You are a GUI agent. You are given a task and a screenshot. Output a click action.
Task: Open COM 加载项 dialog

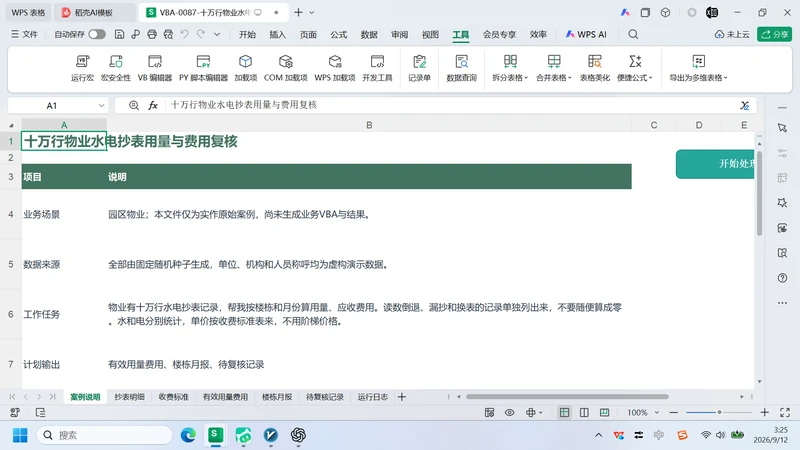(x=286, y=68)
